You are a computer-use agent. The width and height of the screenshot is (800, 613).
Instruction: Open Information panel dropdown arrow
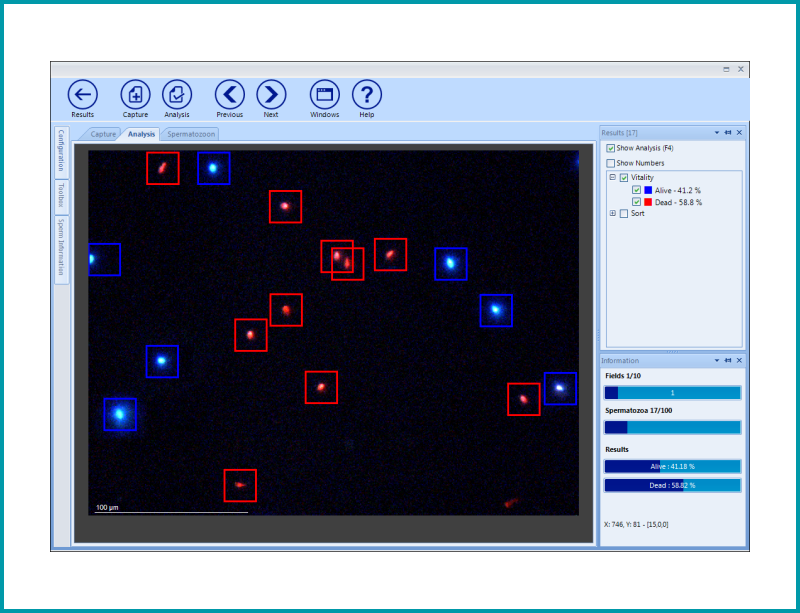tap(717, 360)
